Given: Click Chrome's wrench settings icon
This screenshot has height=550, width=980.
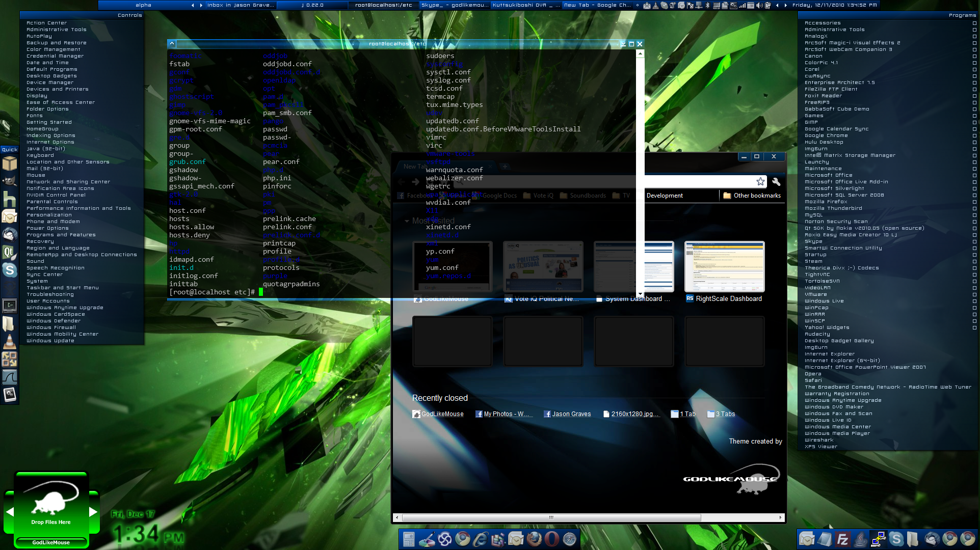Looking at the screenshot, I should coord(776,182).
